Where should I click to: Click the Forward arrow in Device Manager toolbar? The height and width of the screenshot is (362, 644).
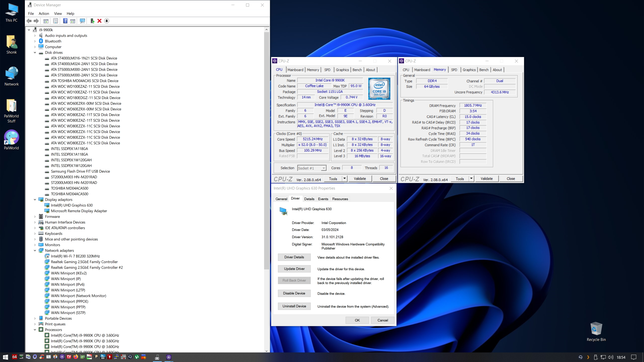[x=36, y=21]
